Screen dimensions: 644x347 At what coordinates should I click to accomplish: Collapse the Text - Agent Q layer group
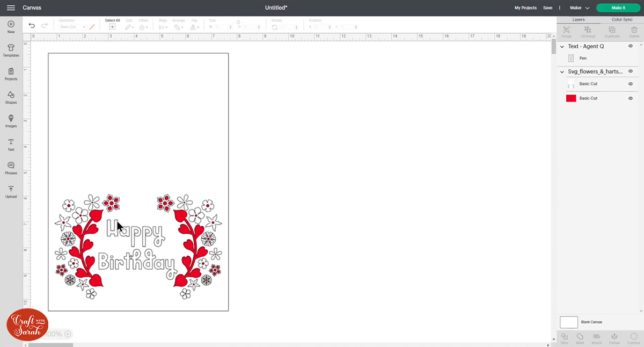point(562,47)
